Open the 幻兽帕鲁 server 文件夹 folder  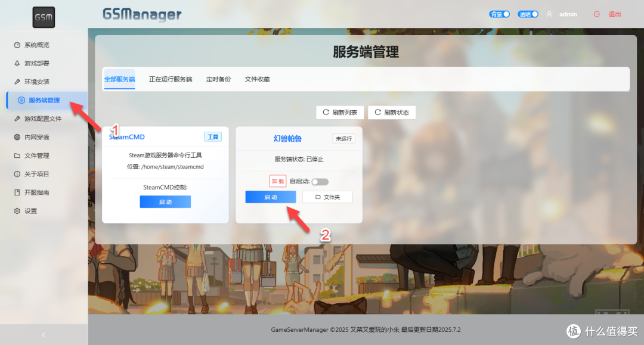327,197
